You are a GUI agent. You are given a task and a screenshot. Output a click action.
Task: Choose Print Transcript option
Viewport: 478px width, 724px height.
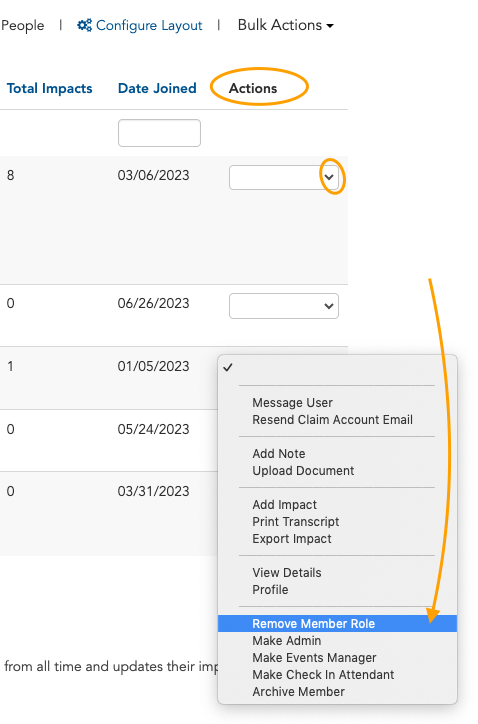296,522
